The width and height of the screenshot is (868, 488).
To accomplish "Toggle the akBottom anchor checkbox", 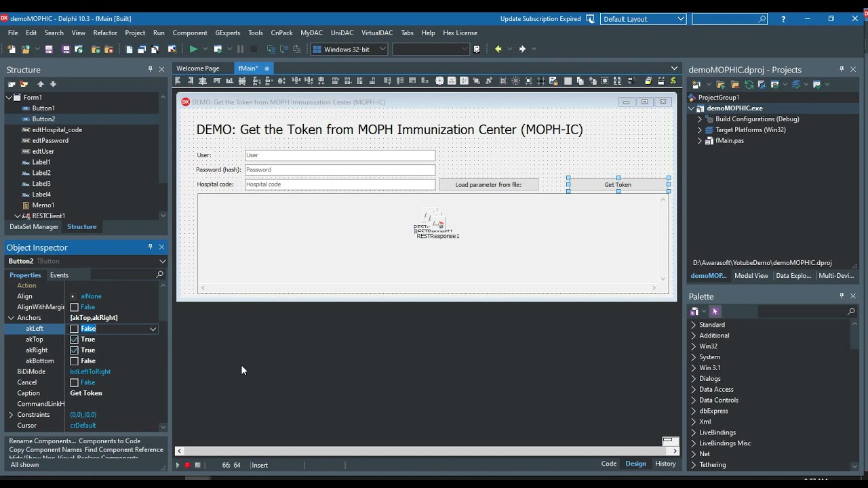I will [x=75, y=361].
